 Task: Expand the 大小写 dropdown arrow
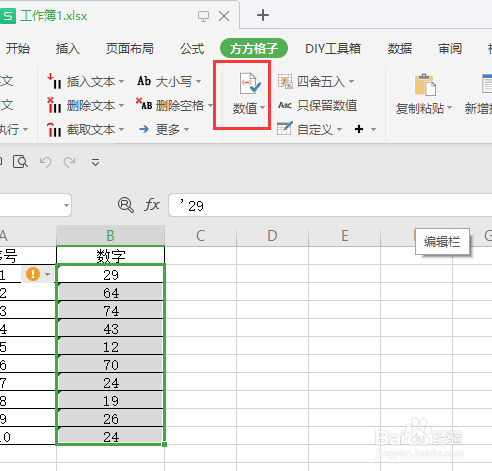coord(199,81)
